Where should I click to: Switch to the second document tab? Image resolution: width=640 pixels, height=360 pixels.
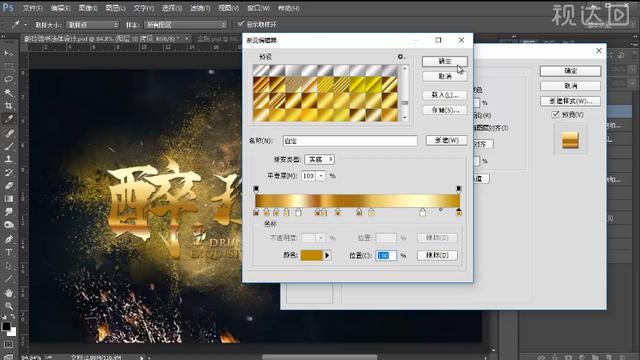216,38
